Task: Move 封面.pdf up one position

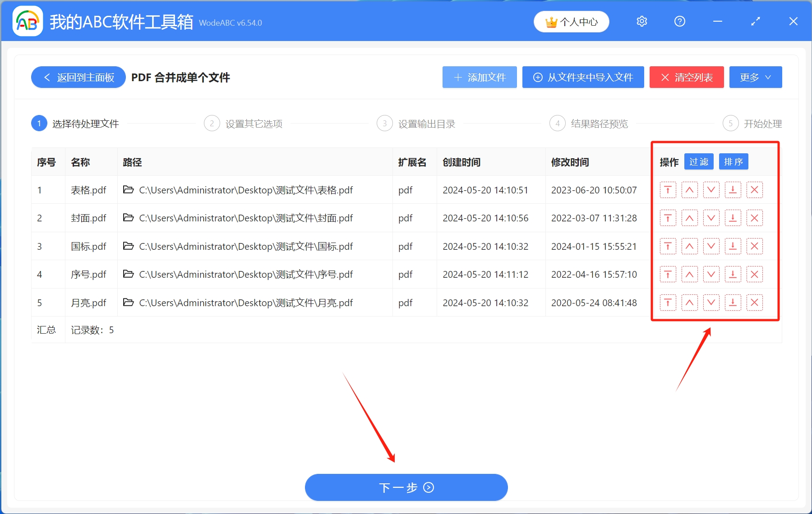Action: click(690, 218)
